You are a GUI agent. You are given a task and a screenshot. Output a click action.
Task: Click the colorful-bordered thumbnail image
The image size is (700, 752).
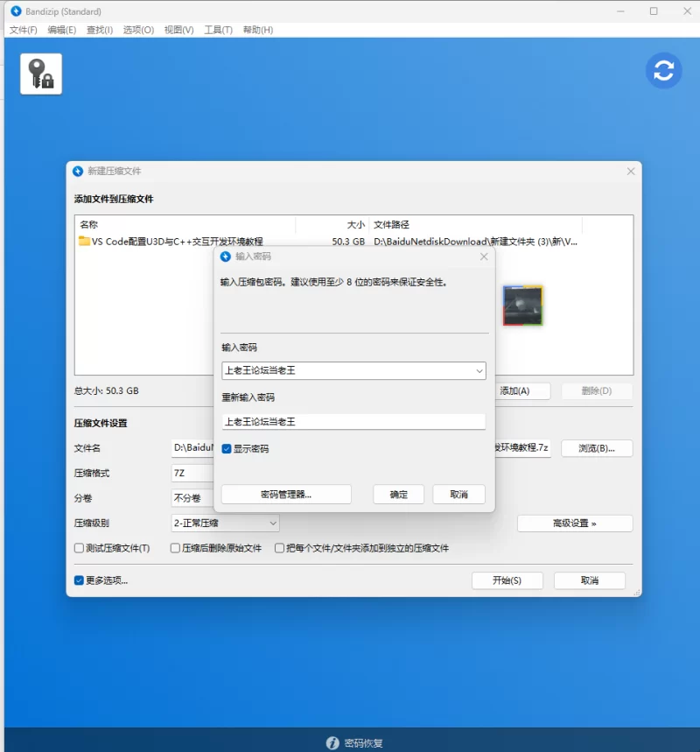click(x=522, y=306)
